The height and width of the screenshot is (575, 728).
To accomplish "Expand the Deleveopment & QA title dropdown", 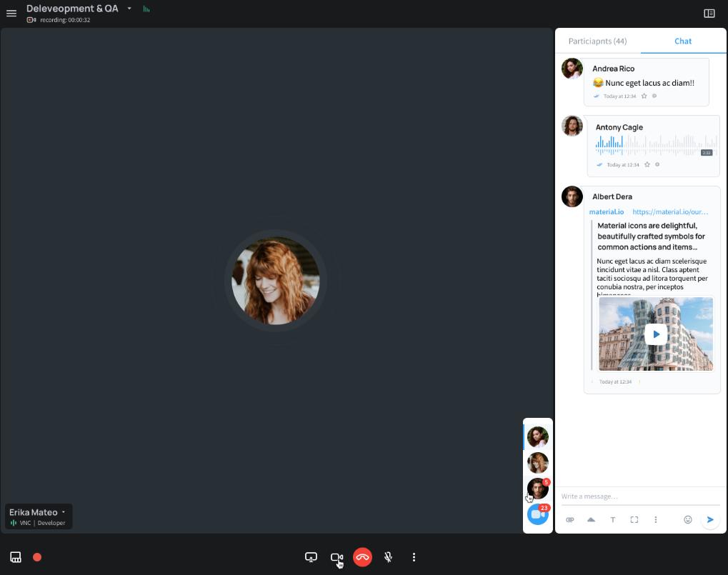I will 129,9.
